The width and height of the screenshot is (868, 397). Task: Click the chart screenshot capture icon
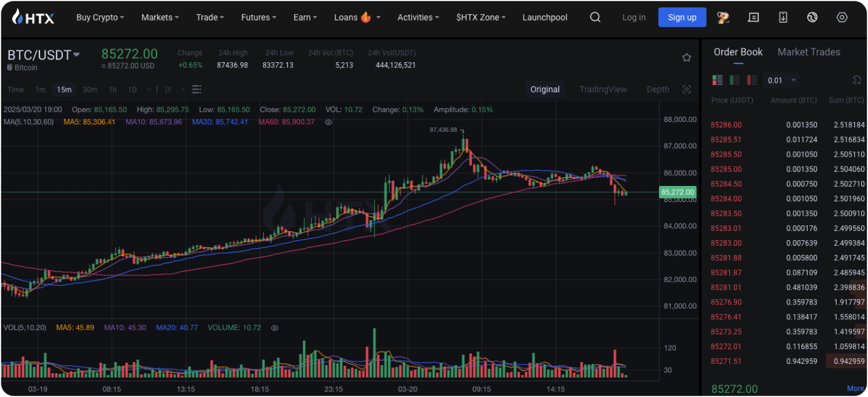point(686,90)
